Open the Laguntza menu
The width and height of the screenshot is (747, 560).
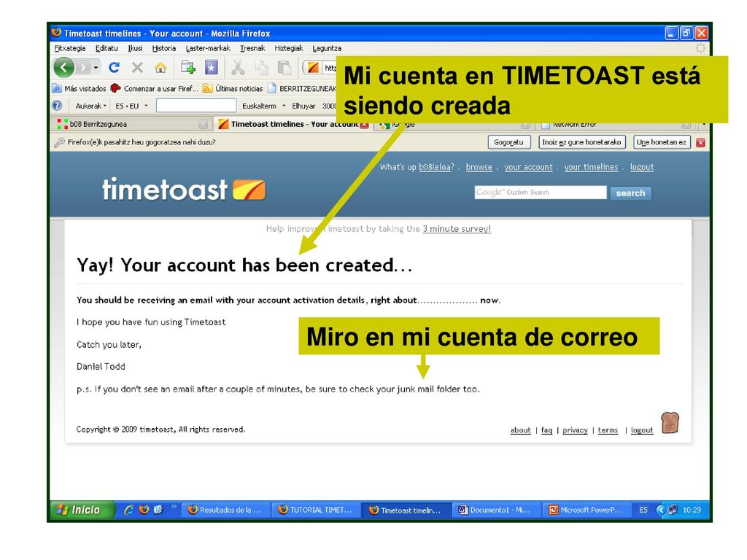click(327, 48)
